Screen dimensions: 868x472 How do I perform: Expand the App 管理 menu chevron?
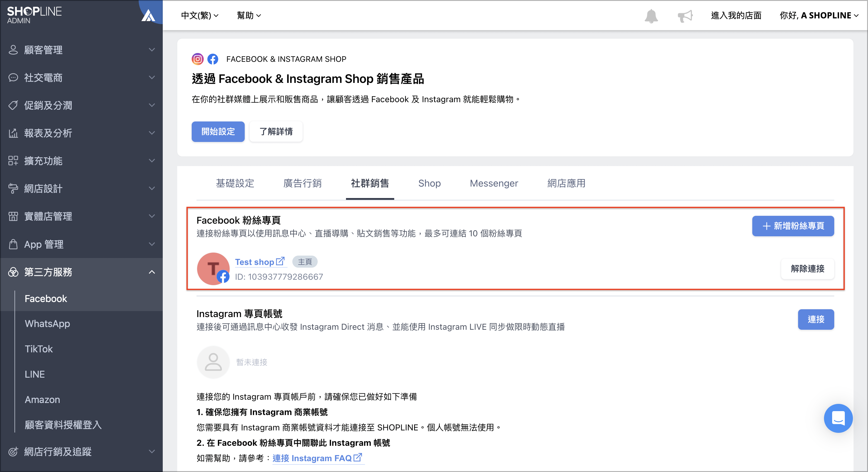(x=152, y=244)
